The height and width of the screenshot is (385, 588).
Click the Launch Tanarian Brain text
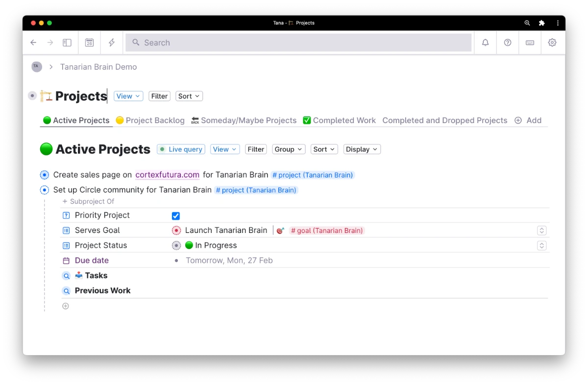pos(226,231)
